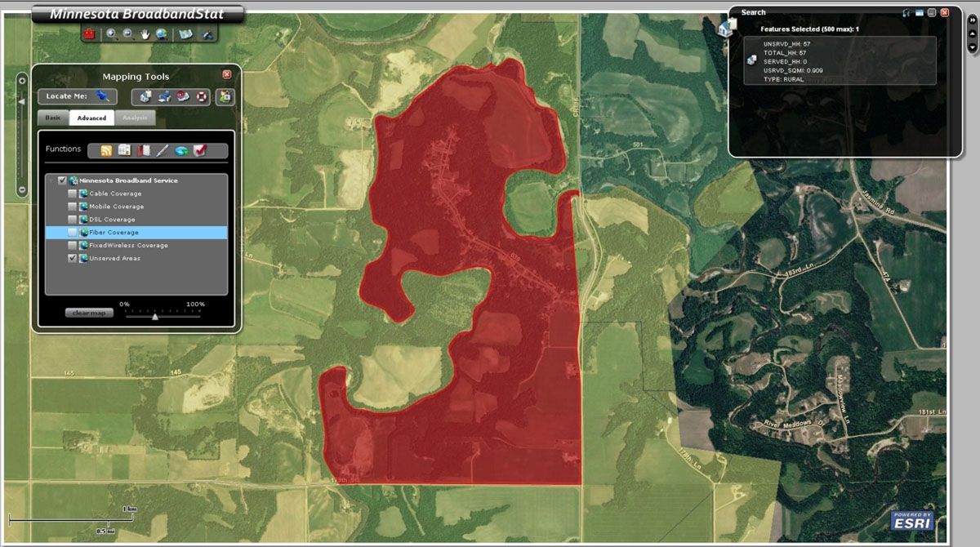The width and height of the screenshot is (980, 547).
Task: Click the globe full-extent icon
Action: pyautogui.click(x=162, y=33)
